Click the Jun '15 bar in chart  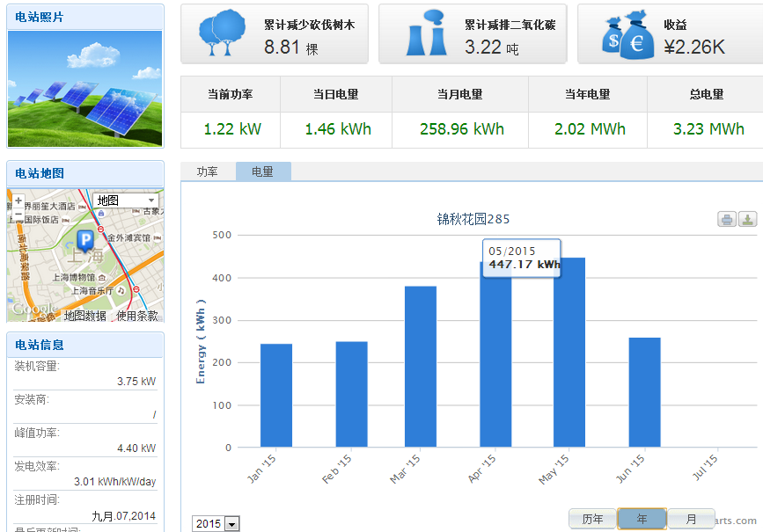click(x=644, y=392)
